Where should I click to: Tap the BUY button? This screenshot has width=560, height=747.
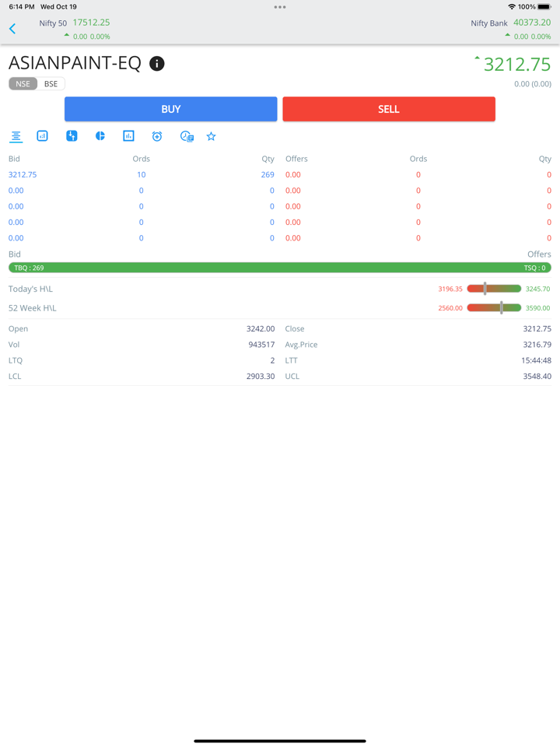171,109
